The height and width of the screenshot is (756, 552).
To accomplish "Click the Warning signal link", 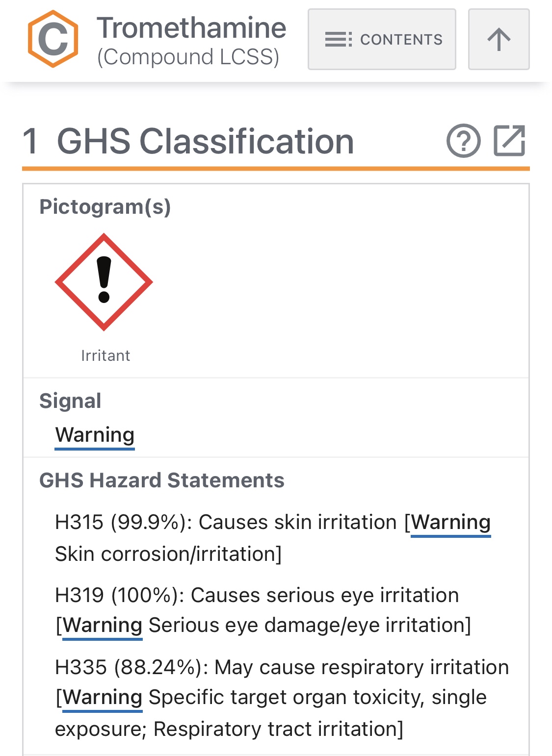I will 95,435.
